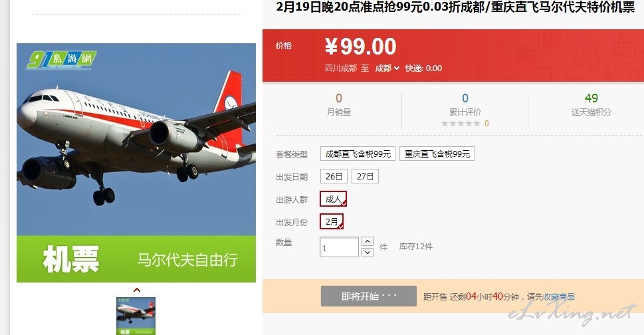Click the main airplane product image

click(x=136, y=163)
